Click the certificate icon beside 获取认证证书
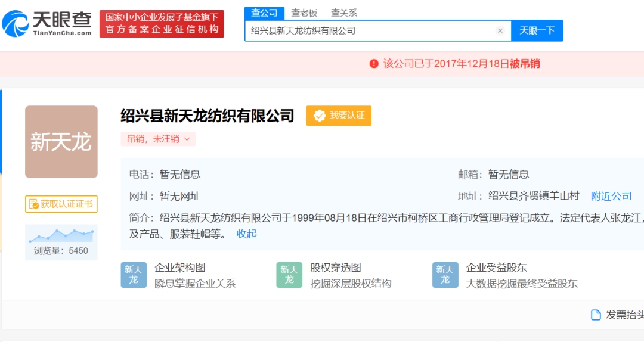 point(33,204)
